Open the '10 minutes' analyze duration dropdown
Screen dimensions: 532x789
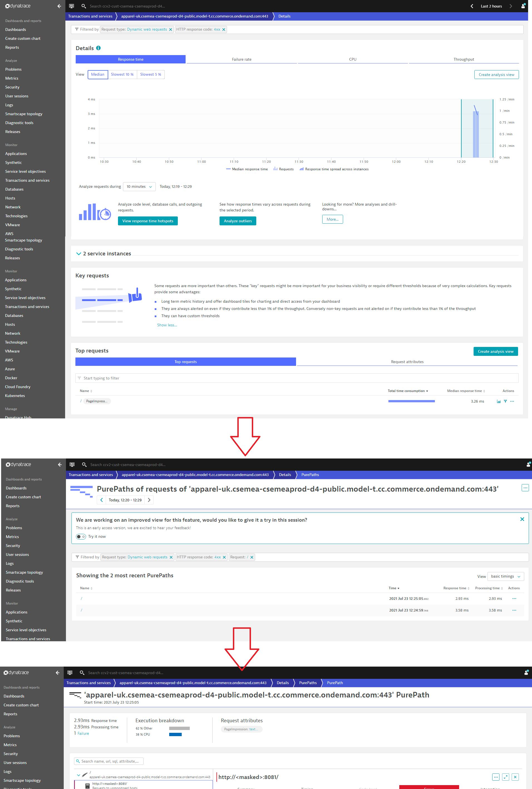(139, 187)
